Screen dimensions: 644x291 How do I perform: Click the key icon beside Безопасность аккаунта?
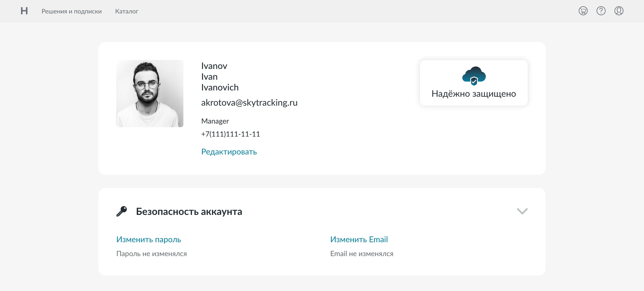[122, 212]
